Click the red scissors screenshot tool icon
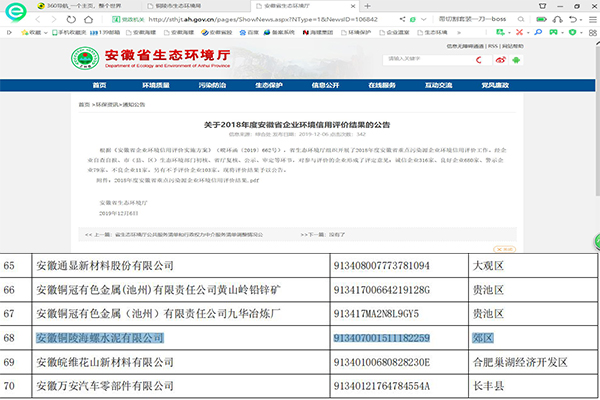This screenshot has width=600, height=400. 519,32
